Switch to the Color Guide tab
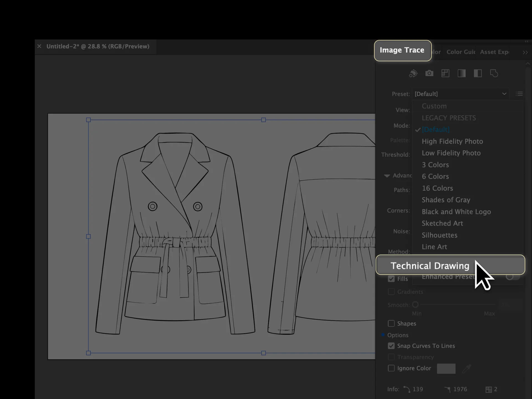The height and width of the screenshot is (399, 532). click(x=461, y=52)
